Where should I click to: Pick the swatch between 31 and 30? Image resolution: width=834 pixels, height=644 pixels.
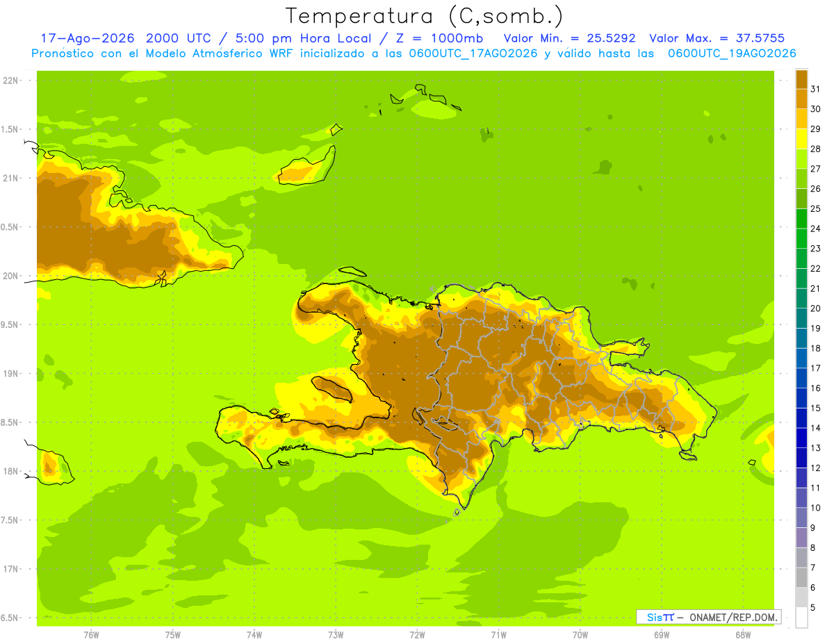(801, 99)
